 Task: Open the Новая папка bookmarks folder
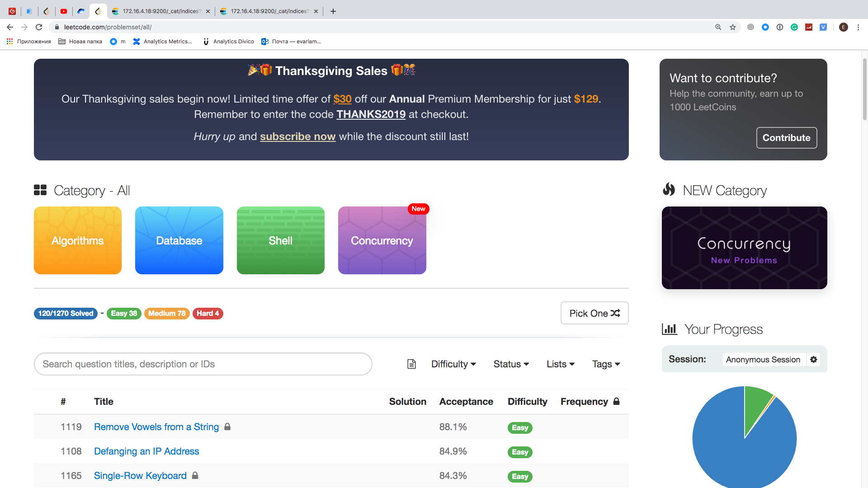point(80,42)
